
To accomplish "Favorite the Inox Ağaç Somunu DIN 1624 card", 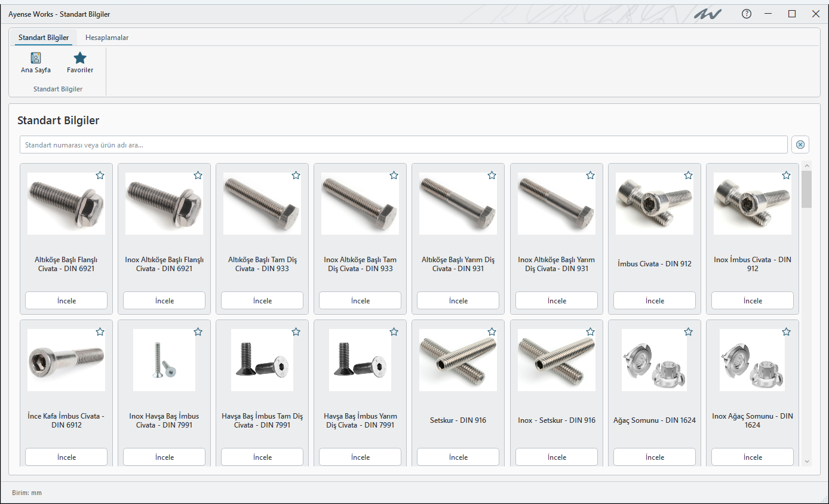I will click(786, 331).
